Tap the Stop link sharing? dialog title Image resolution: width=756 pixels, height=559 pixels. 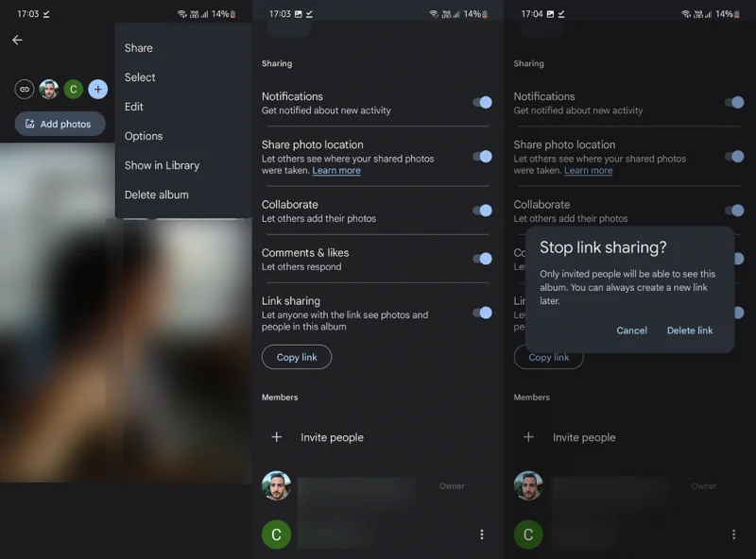tap(603, 247)
